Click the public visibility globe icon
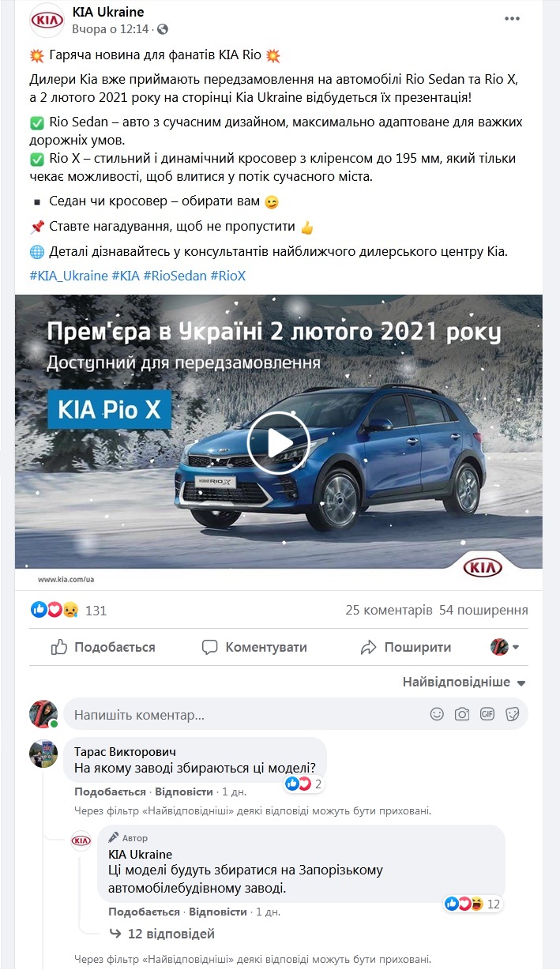 (163, 29)
